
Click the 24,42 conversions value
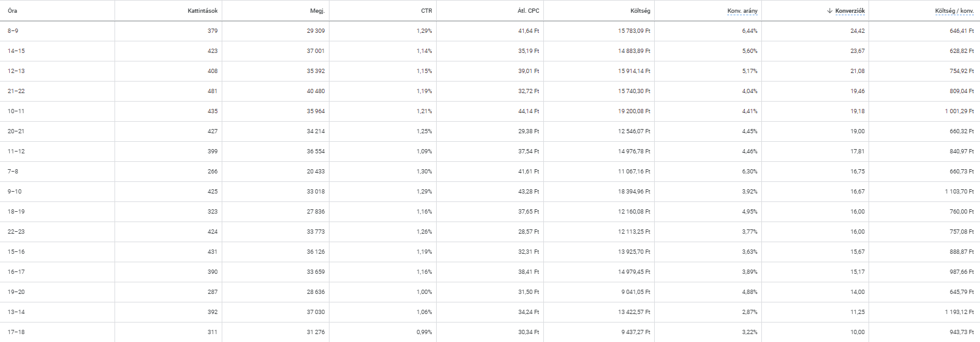(x=858, y=31)
